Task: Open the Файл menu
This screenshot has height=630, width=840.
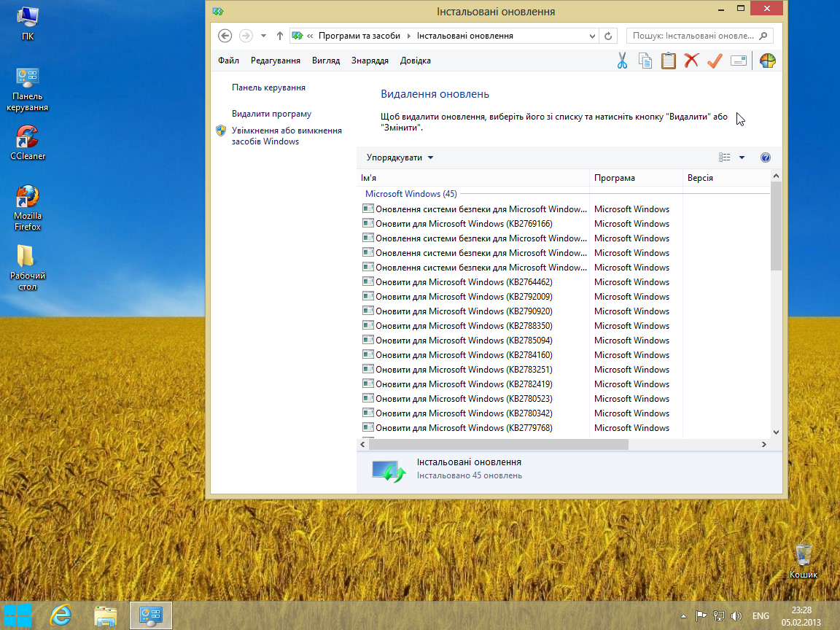Action: (228, 61)
